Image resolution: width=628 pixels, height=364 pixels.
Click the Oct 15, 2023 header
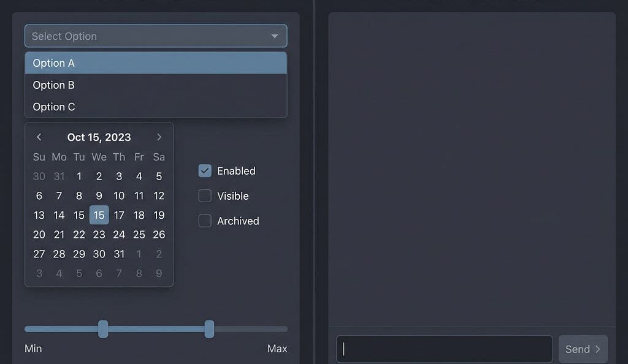99,137
